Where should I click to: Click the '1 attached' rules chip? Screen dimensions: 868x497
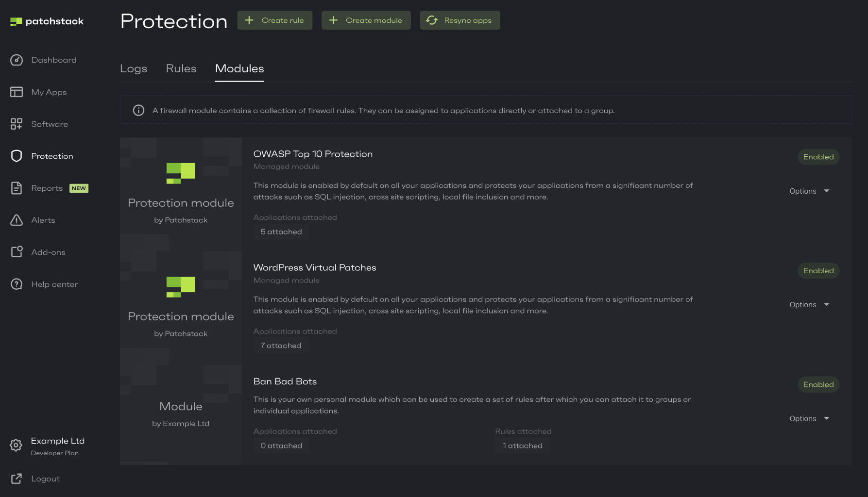pos(523,446)
